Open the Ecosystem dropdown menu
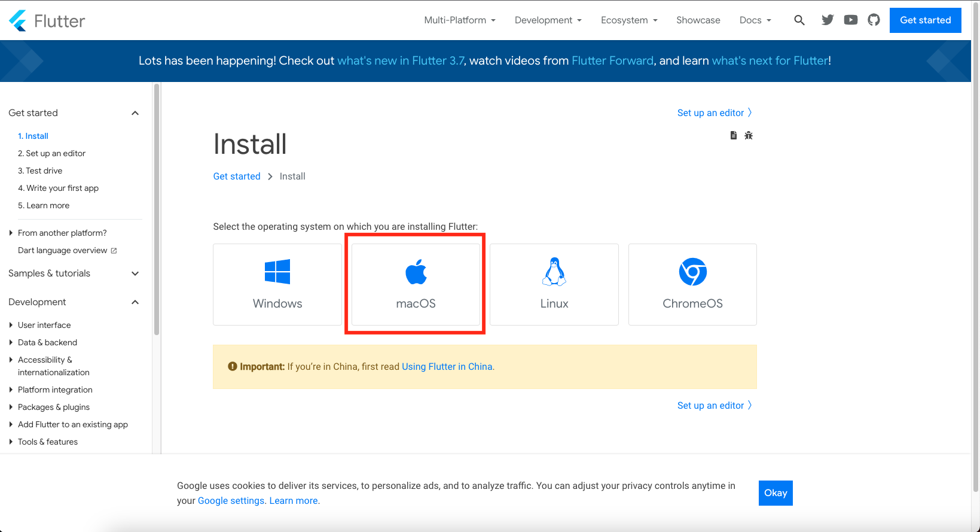Screen dimensions: 980x532 [629, 20]
